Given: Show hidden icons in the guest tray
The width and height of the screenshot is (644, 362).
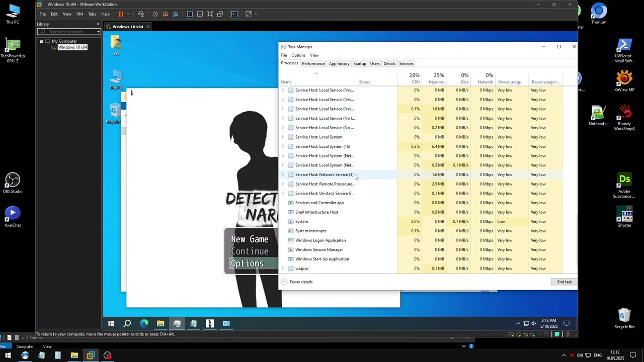Looking at the screenshot, I should click(518, 323).
